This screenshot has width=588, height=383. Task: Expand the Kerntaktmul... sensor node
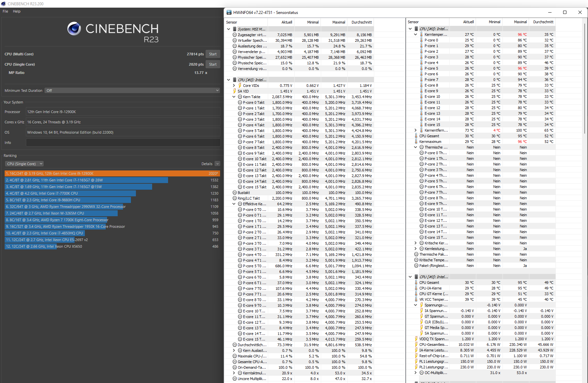pos(234,373)
